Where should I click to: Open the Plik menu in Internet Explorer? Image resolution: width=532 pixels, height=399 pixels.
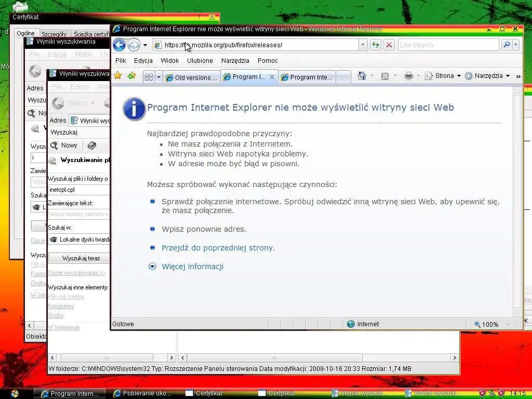click(121, 60)
